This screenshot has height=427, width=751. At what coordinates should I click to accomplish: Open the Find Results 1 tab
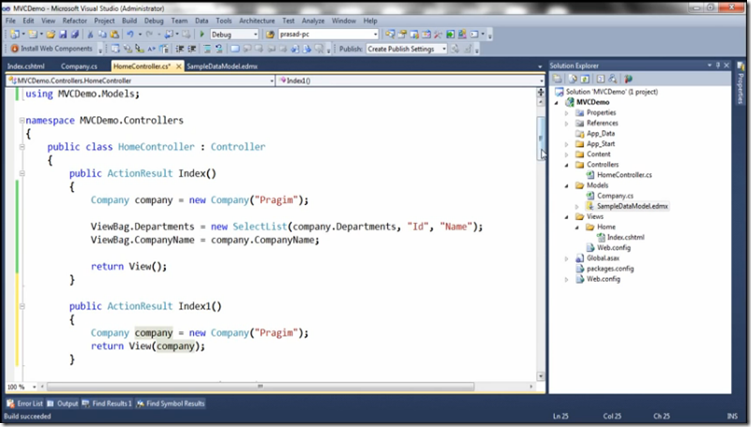click(107, 404)
